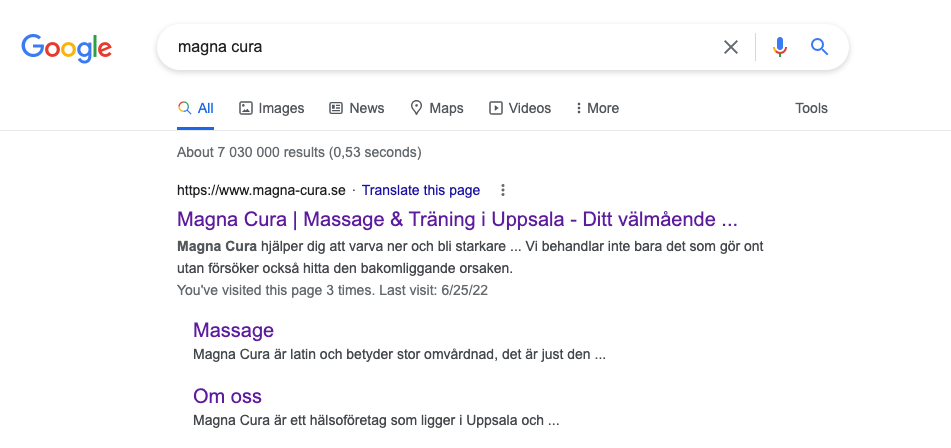951x448 pixels.
Task: Expand the More menu
Action: pyautogui.click(x=597, y=109)
